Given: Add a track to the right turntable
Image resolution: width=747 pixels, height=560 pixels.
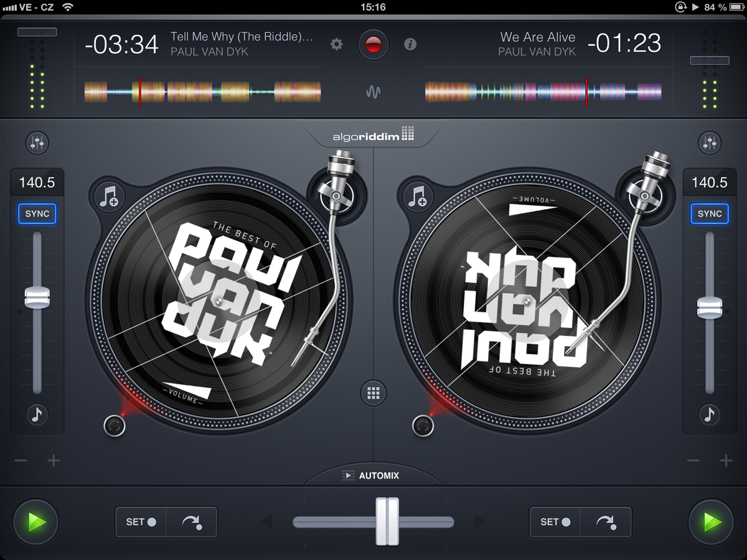Looking at the screenshot, I should coord(418,197).
